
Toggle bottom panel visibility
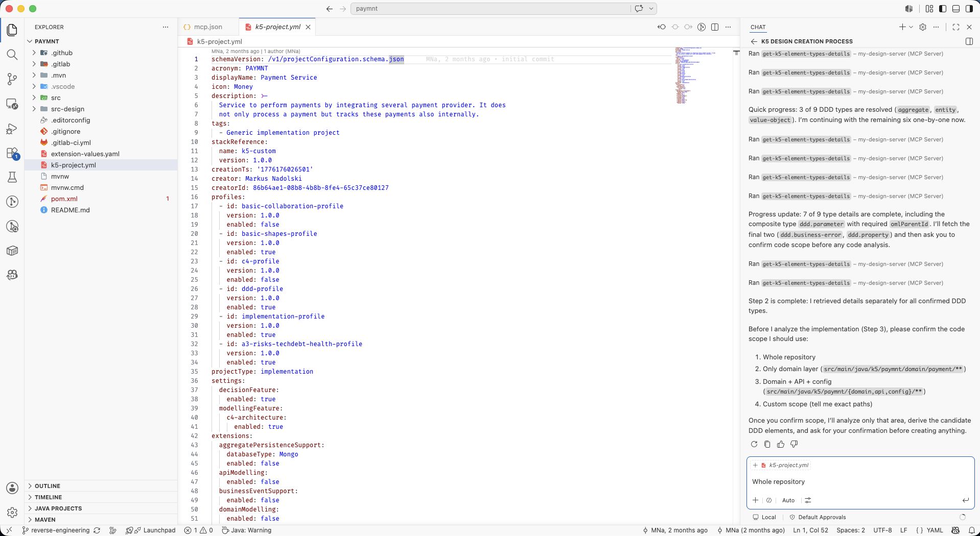[956, 9]
